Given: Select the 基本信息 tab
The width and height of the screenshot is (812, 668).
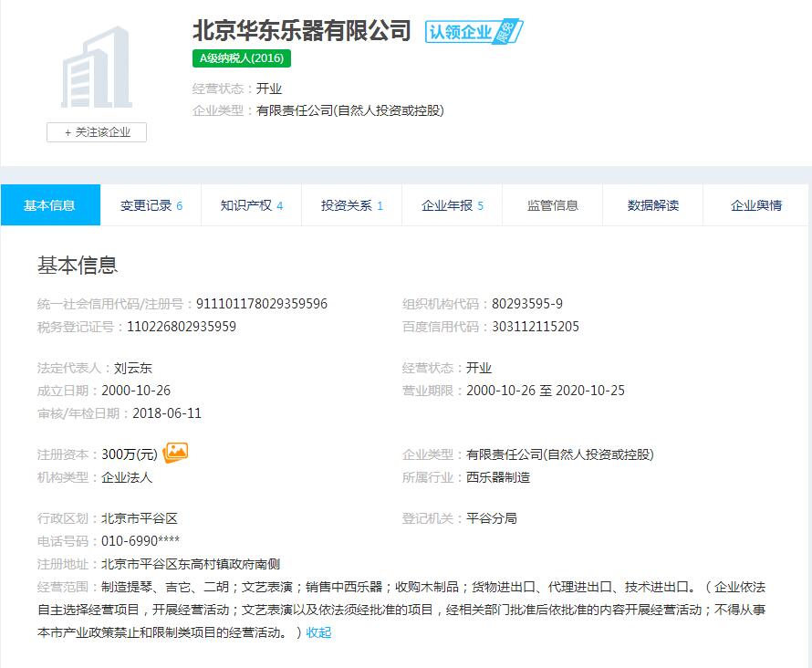Looking at the screenshot, I should tap(50, 205).
